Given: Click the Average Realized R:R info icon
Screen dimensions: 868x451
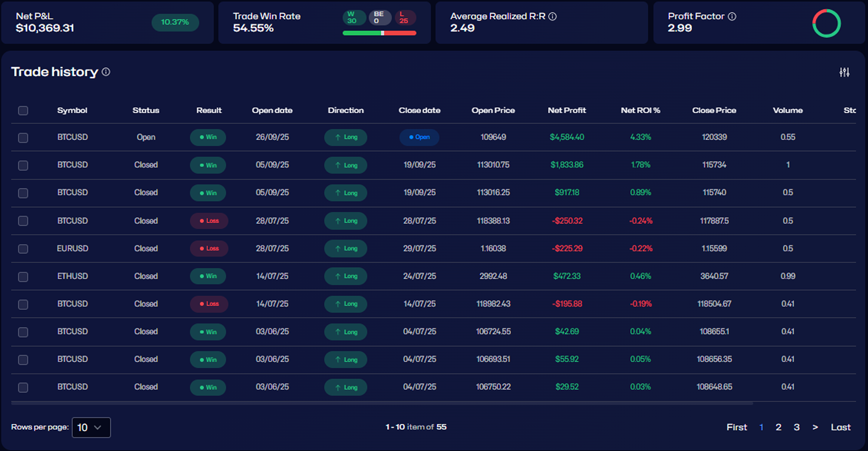Looking at the screenshot, I should 552,16.
